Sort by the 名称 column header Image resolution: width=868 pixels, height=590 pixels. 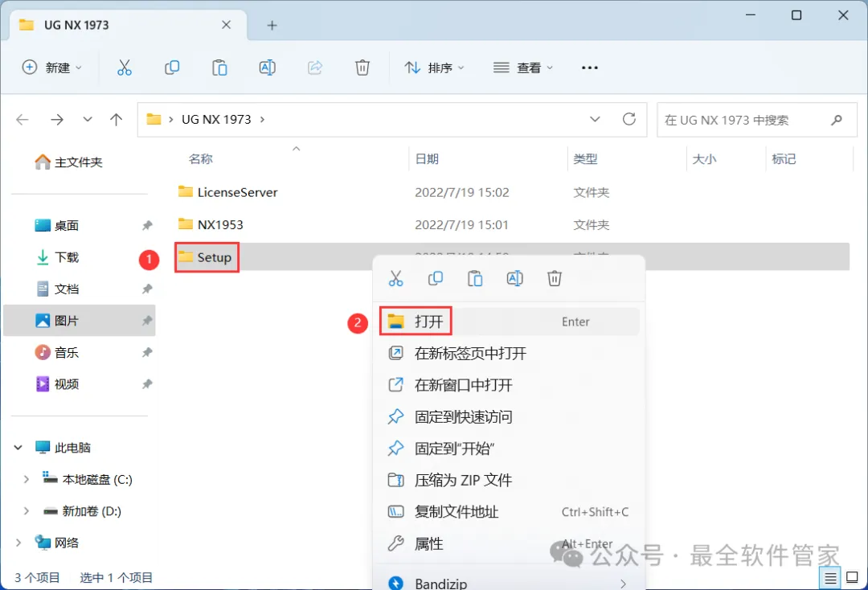pyautogui.click(x=201, y=159)
